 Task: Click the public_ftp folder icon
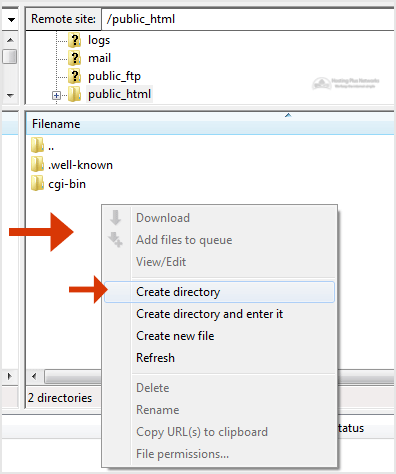point(75,76)
